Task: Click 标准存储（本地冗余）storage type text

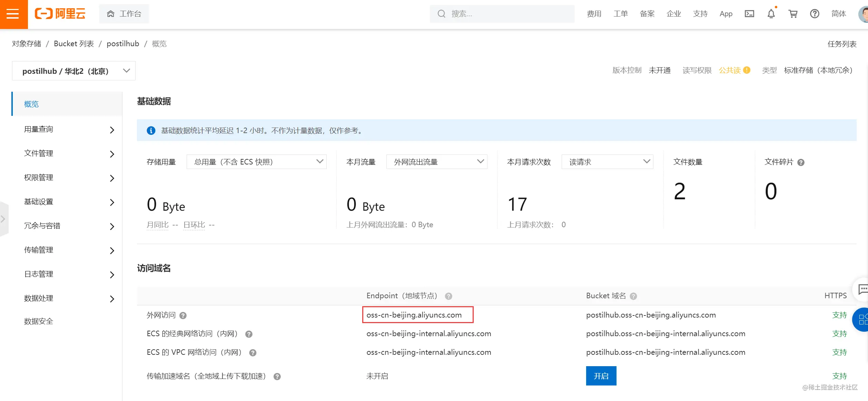Action: 820,70
